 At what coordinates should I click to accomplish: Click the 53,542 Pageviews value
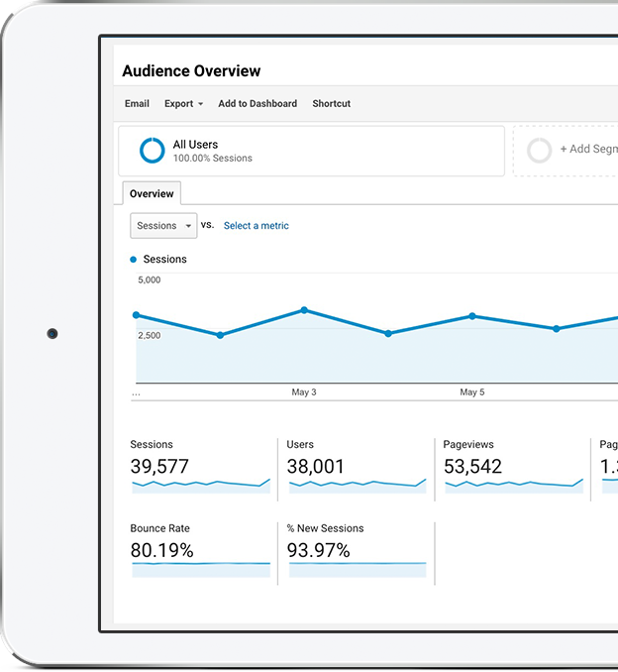pyautogui.click(x=472, y=466)
